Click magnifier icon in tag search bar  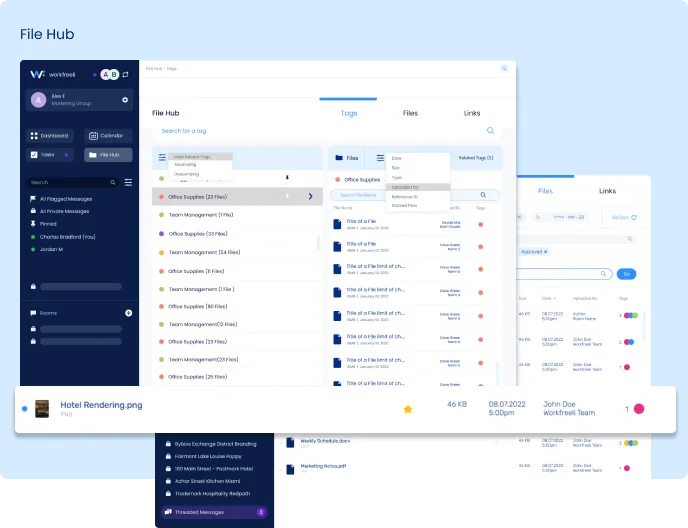click(491, 131)
